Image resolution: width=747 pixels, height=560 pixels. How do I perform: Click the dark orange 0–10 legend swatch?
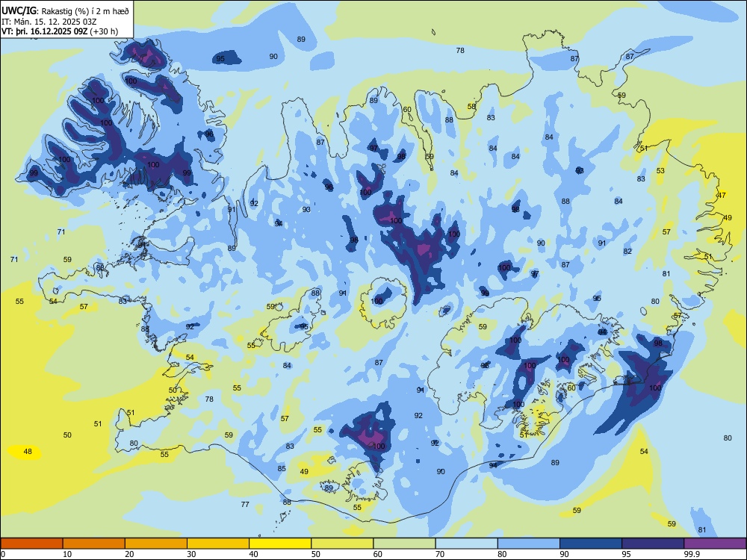[31, 544]
